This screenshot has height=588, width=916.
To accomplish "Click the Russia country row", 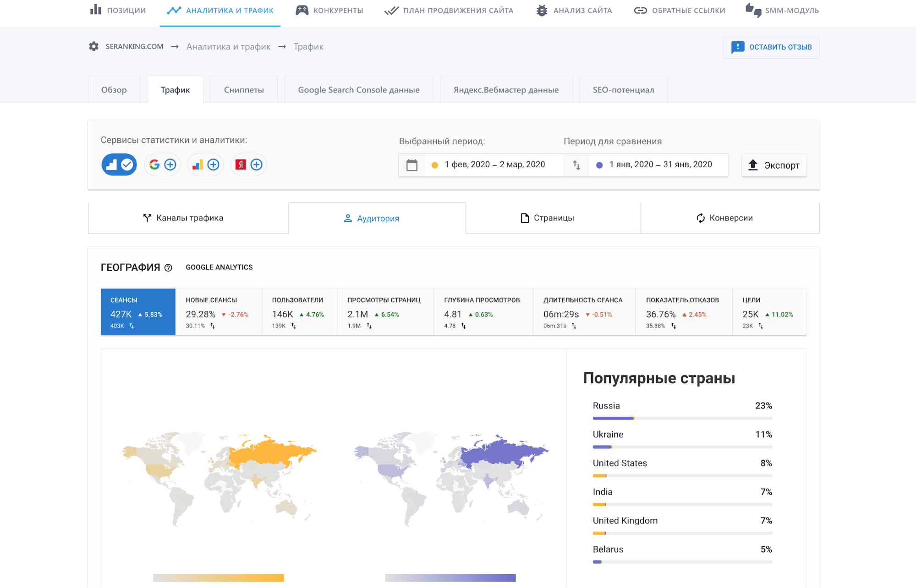I will point(682,411).
